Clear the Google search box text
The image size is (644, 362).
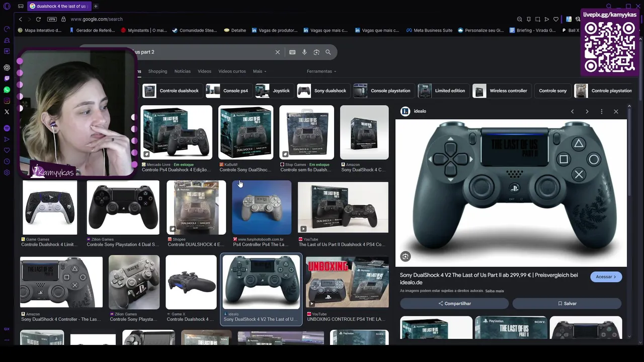click(277, 52)
